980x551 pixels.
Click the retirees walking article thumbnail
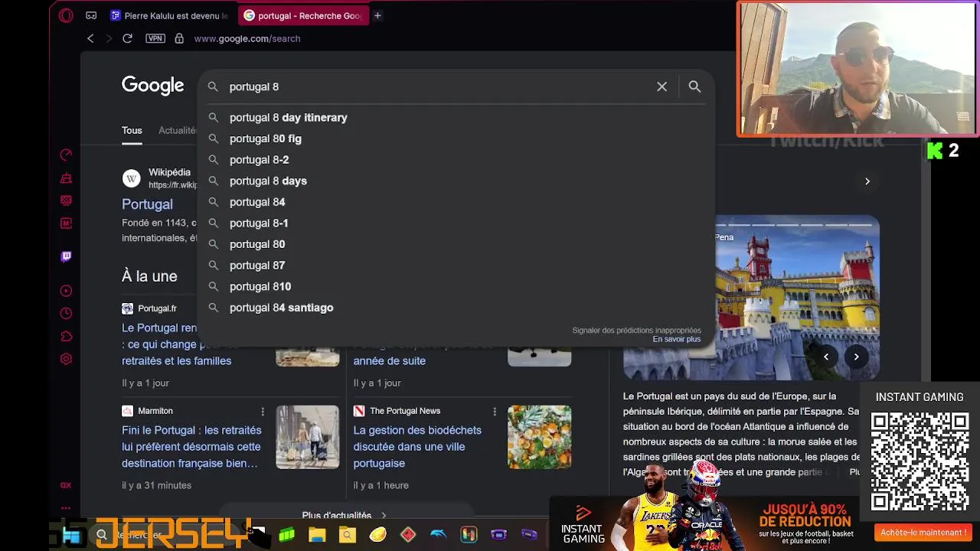pos(307,437)
